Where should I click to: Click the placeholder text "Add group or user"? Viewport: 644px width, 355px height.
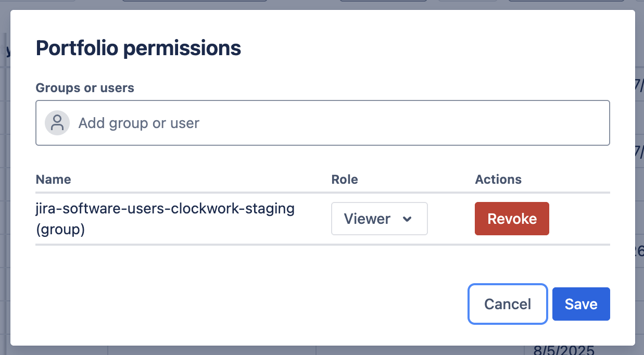coord(139,123)
